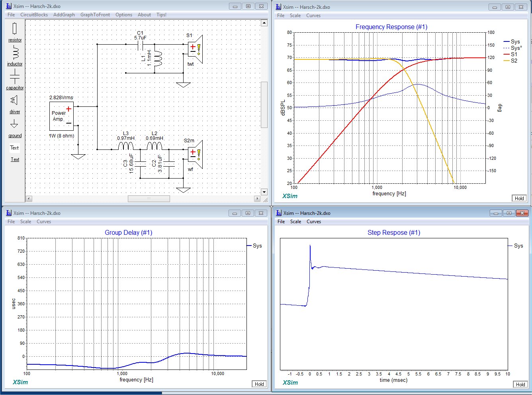This screenshot has height=395, width=532.
Task: Open Curves menu in Step Response window
Action: click(314, 222)
